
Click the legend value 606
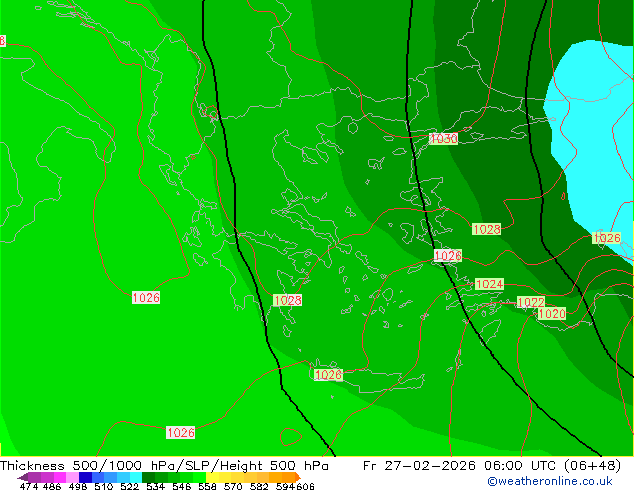pyautogui.click(x=305, y=486)
